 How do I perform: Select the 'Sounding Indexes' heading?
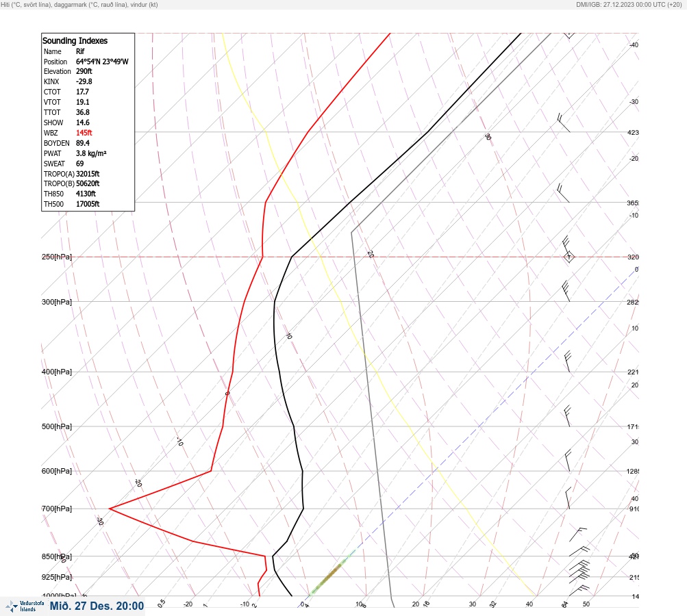pos(75,40)
